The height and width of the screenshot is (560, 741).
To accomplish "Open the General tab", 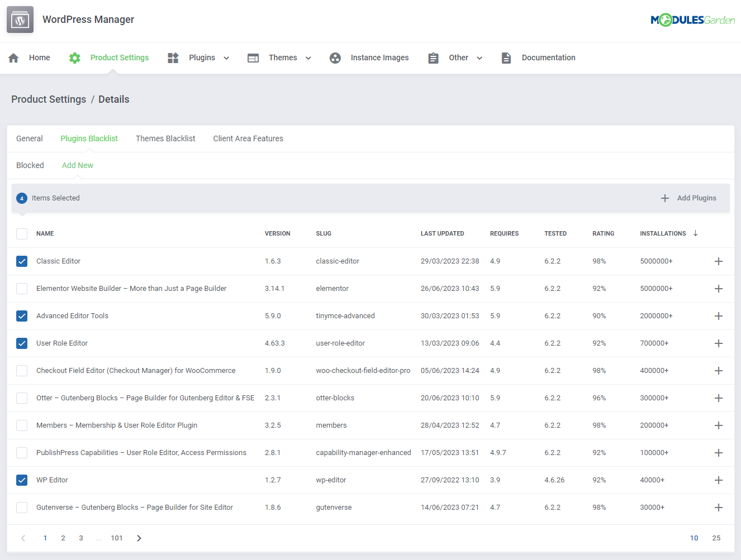I will [30, 138].
